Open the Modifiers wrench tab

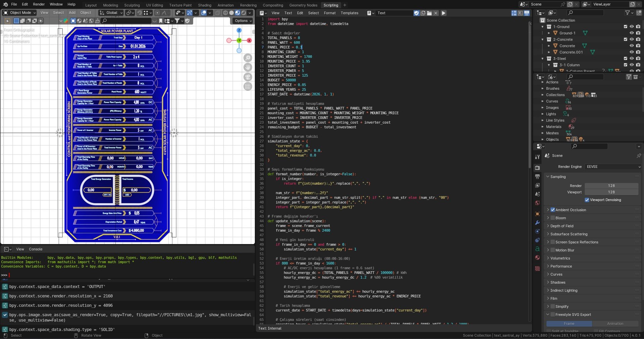537,222
